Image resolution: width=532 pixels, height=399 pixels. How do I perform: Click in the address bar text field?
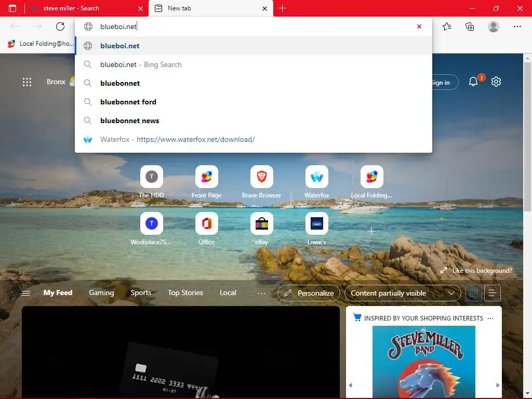coord(255,26)
